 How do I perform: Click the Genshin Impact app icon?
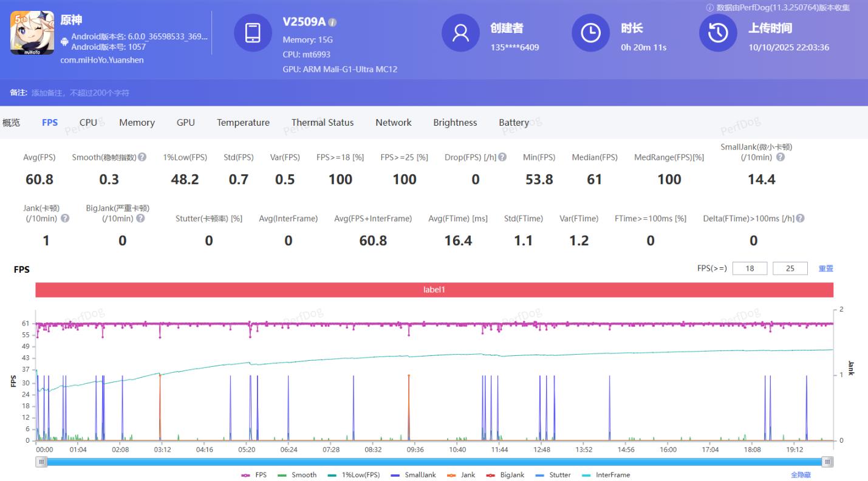coord(32,33)
